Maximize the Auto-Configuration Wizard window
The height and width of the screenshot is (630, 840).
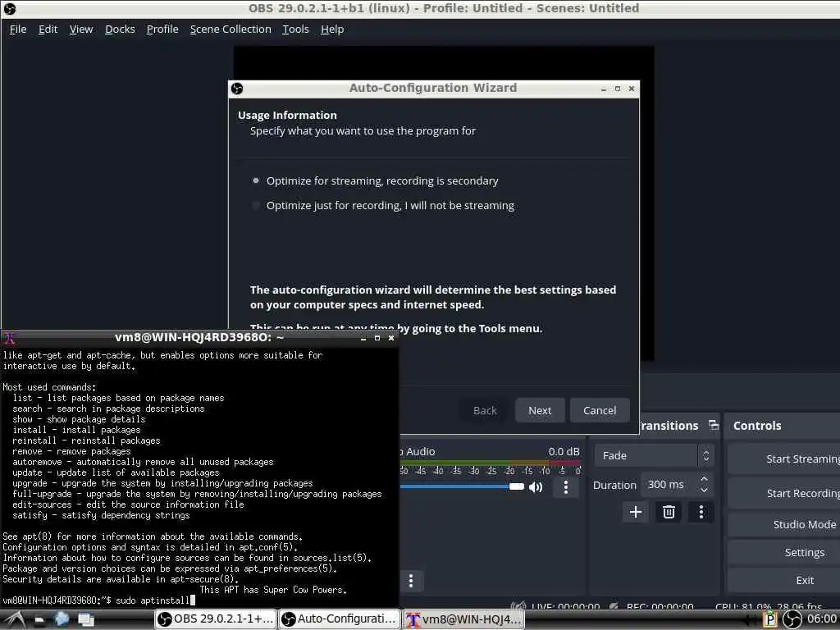[618, 89]
